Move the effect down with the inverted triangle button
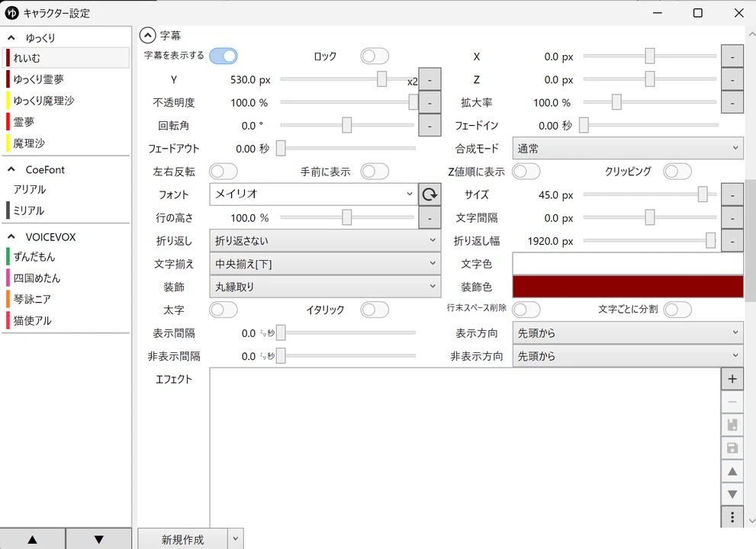756x549 pixels. click(x=732, y=495)
